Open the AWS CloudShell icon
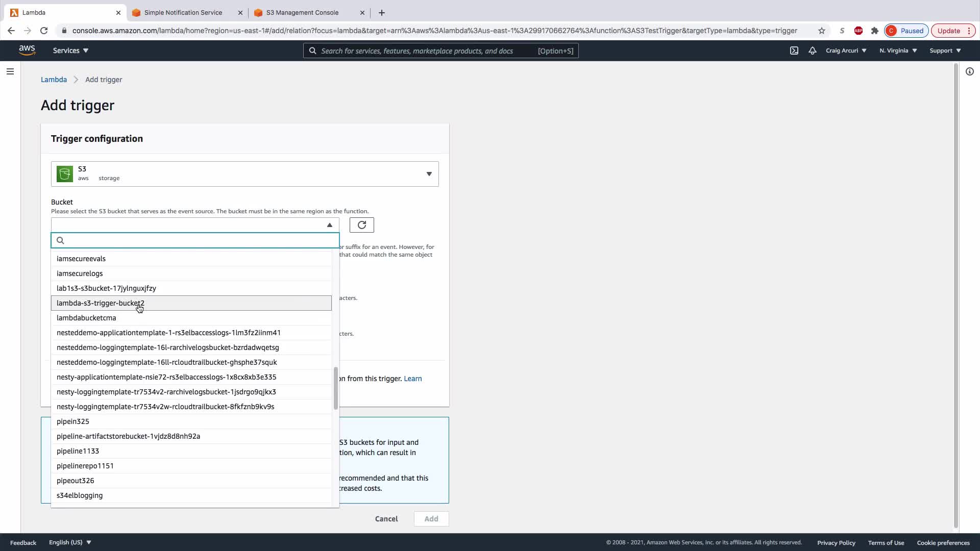 (x=794, y=51)
